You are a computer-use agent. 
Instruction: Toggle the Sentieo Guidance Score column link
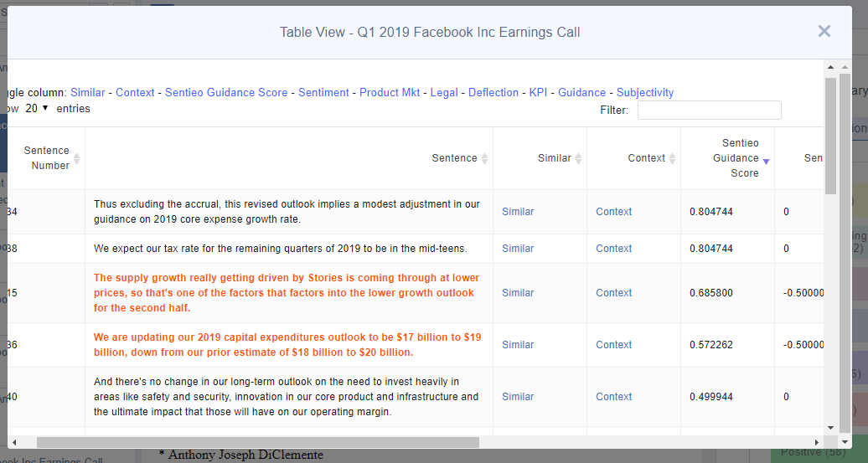(x=226, y=92)
